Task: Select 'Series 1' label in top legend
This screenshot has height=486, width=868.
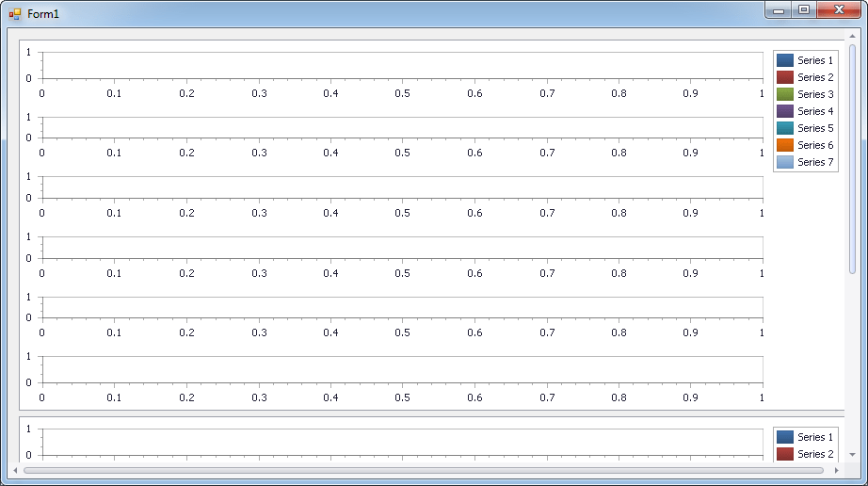Action: [x=815, y=60]
